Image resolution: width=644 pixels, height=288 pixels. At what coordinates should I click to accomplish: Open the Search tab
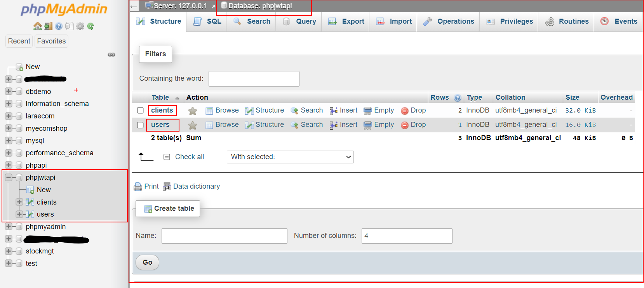(x=252, y=21)
